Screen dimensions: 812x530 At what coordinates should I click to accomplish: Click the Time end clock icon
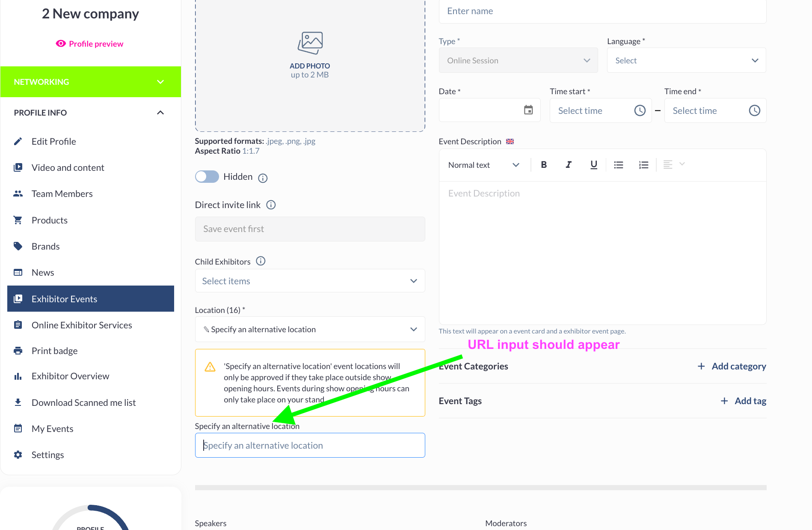click(x=754, y=110)
